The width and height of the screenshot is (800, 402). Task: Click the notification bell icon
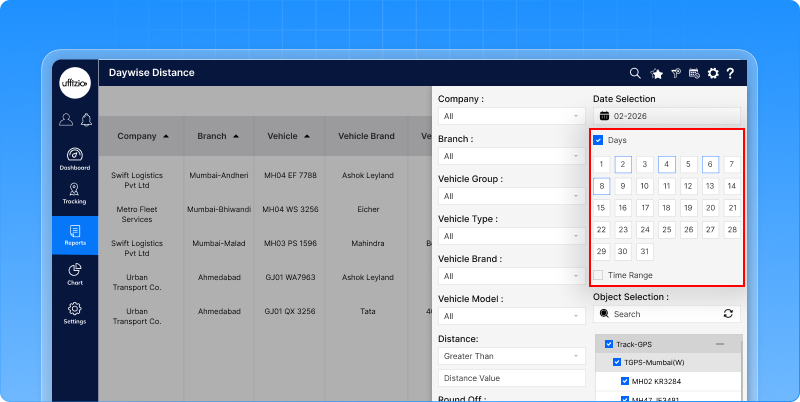click(x=86, y=120)
